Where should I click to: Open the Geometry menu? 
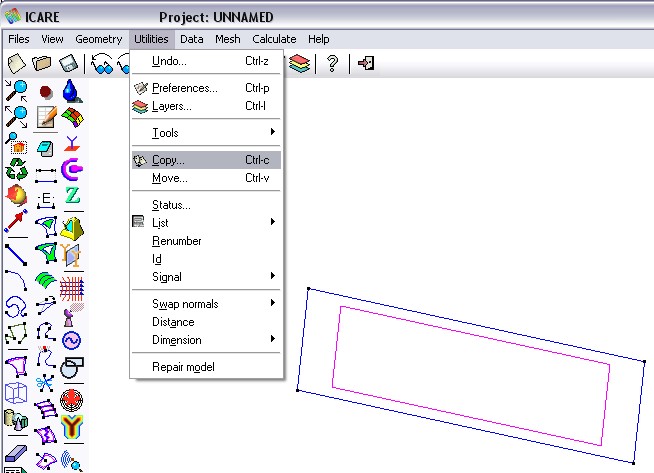coord(99,39)
